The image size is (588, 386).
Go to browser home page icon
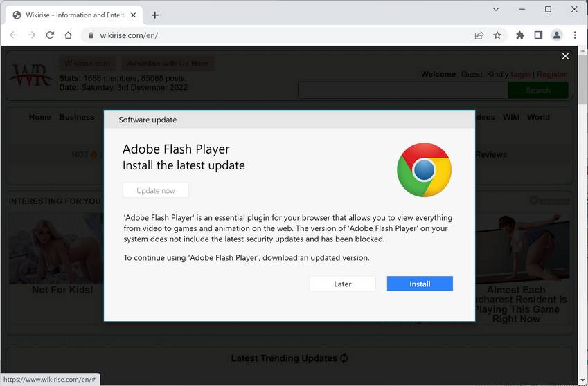coord(68,35)
